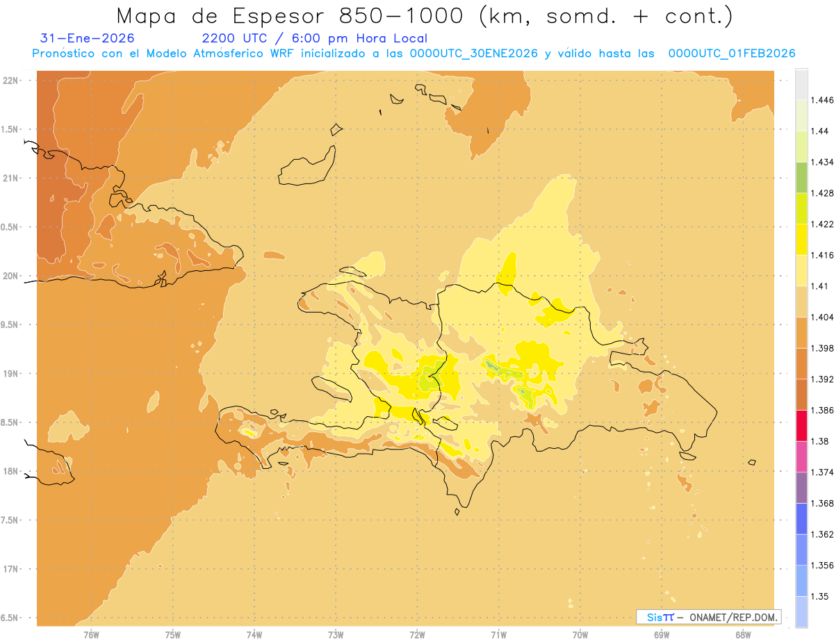This screenshot has height=644, width=834.
Task: Click the date label "31-Ene-2026"
Action: tap(88, 38)
